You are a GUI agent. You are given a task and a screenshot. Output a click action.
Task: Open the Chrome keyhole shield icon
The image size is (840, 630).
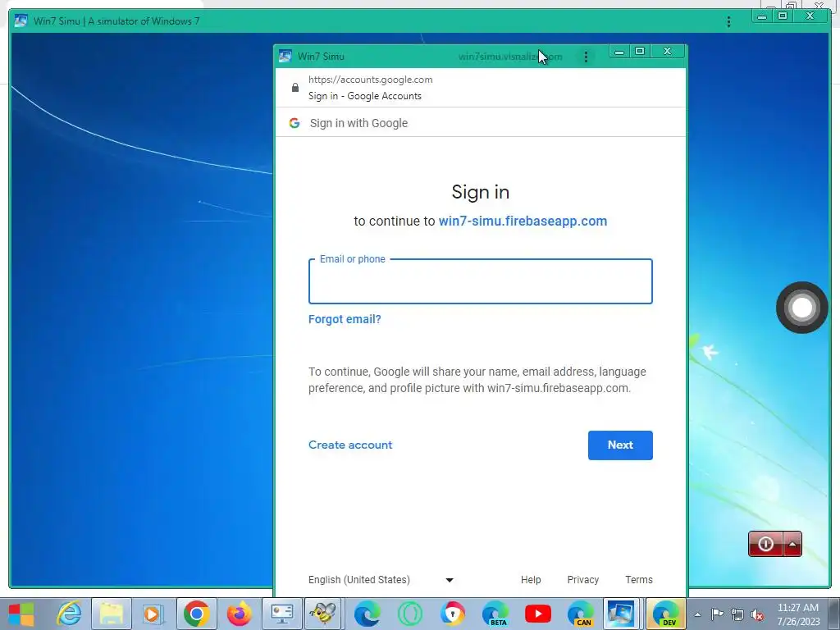[453, 614]
